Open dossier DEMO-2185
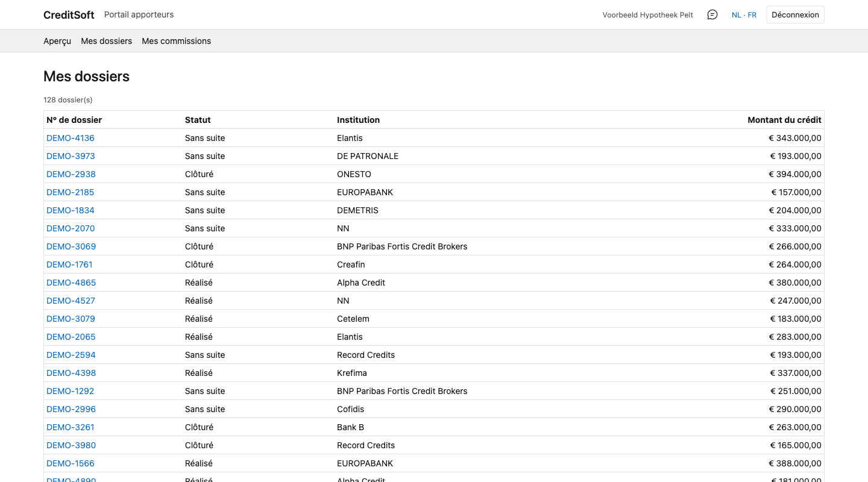Screen dimensions: 868x482 pos(71,192)
